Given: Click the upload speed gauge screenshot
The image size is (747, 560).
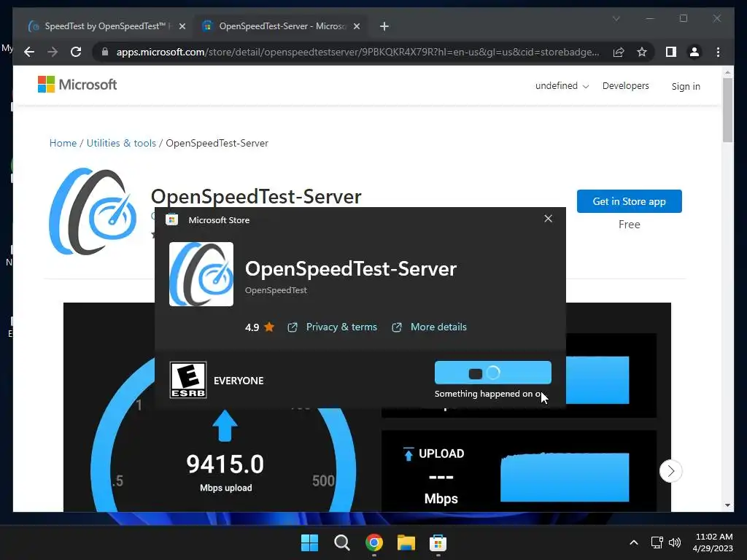Looking at the screenshot, I should [223, 459].
